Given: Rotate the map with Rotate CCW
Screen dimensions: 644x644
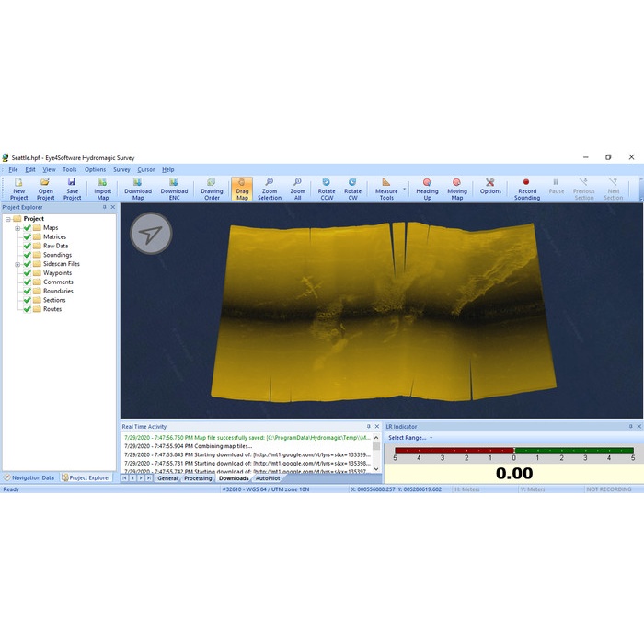Looking at the screenshot, I should (x=327, y=189).
